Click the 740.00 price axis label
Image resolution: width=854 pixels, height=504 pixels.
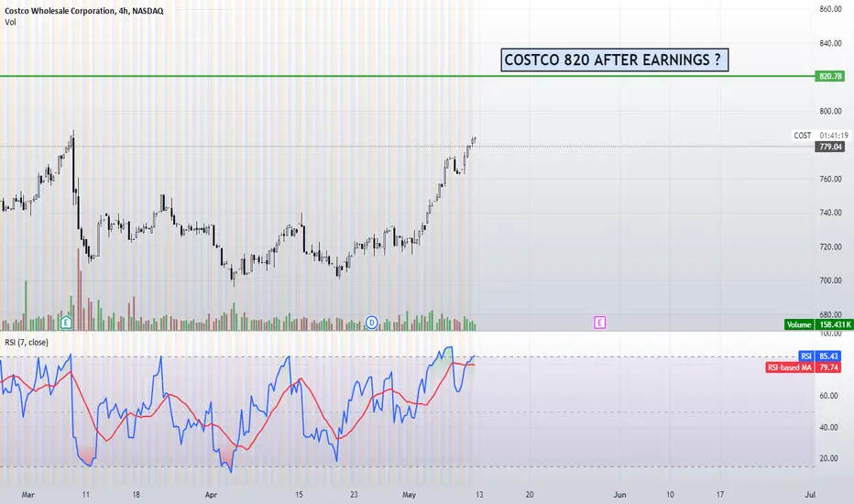(830, 213)
